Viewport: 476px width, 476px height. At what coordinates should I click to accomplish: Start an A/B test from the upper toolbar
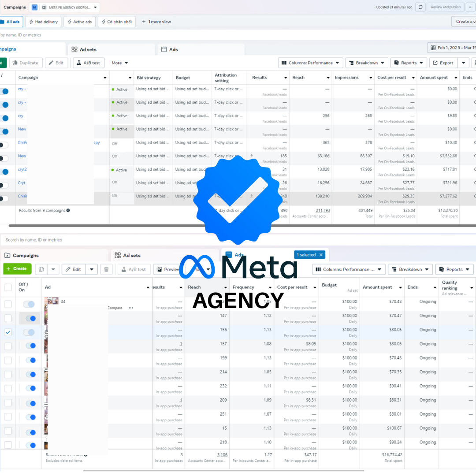89,63
